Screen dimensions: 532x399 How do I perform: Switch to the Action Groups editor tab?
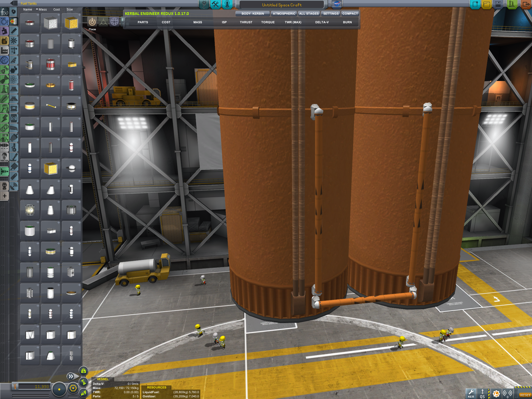click(x=215, y=4)
